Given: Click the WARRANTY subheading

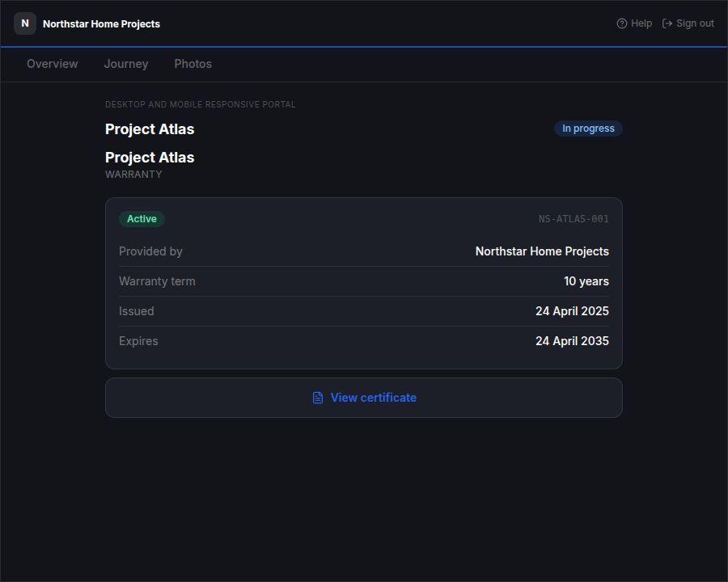Looking at the screenshot, I should pyautogui.click(x=133, y=175).
